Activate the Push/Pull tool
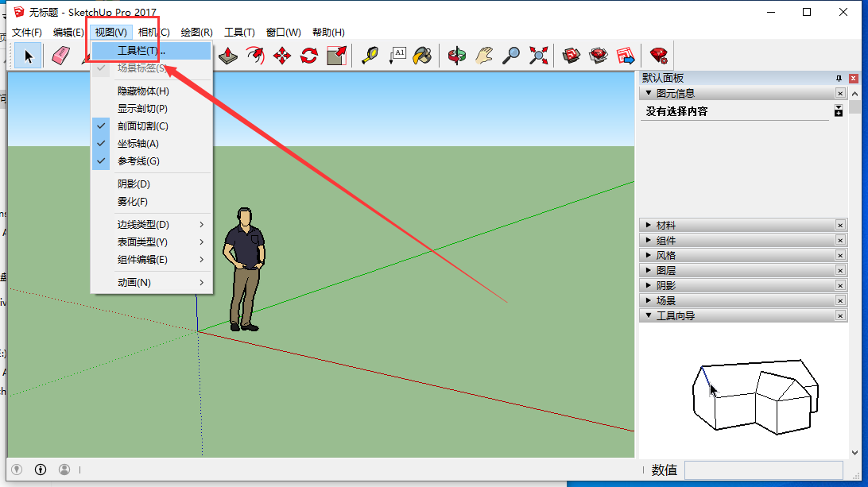This screenshot has width=868, height=487. [229, 56]
